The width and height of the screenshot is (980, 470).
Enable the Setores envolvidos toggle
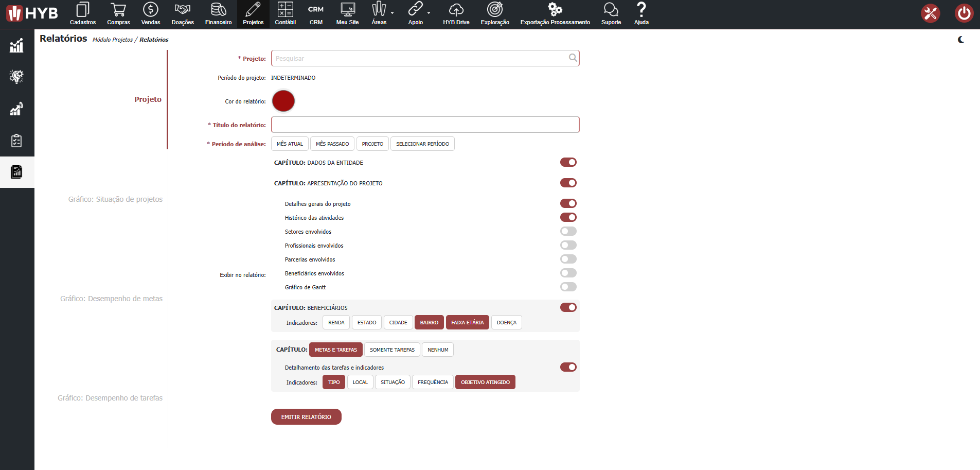(568, 232)
